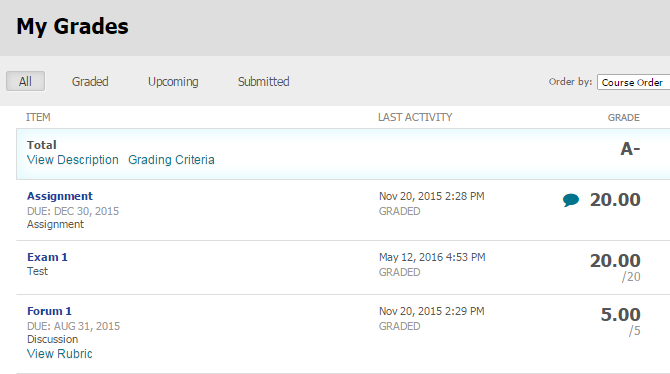
Task: Click the LAST ACTIVITY column header
Action: pyautogui.click(x=415, y=117)
